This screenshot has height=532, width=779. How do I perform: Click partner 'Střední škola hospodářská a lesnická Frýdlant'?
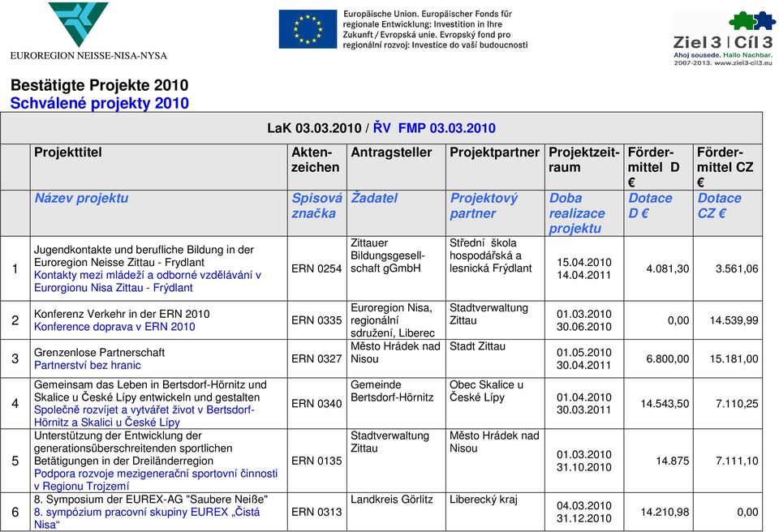tap(490, 255)
